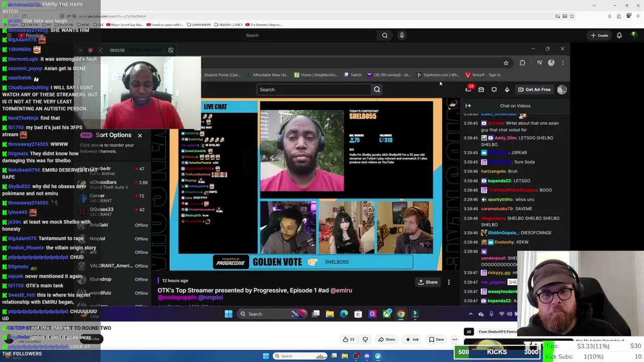Screen dimensions: 644x362
Task: Open Student Portal bookmark
Action: pos(222,75)
